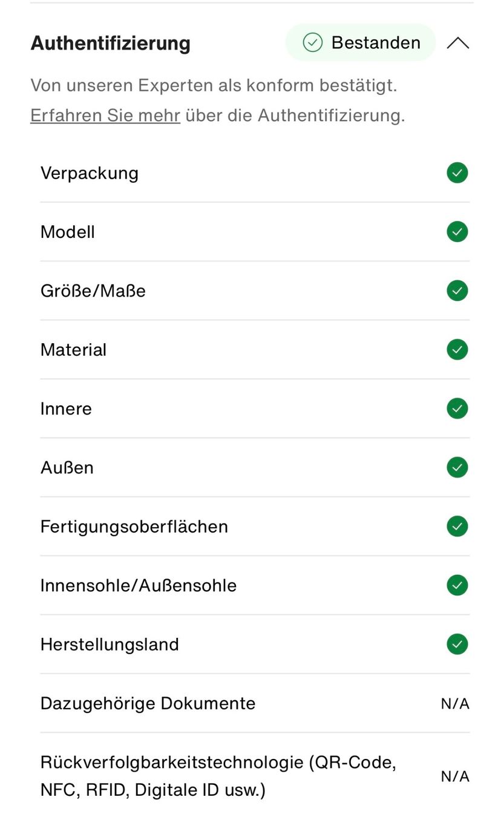504x817 pixels.
Task: Click the N/A value for Rückverfolgbarkeitstechnologie
Action: [x=455, y=776]
